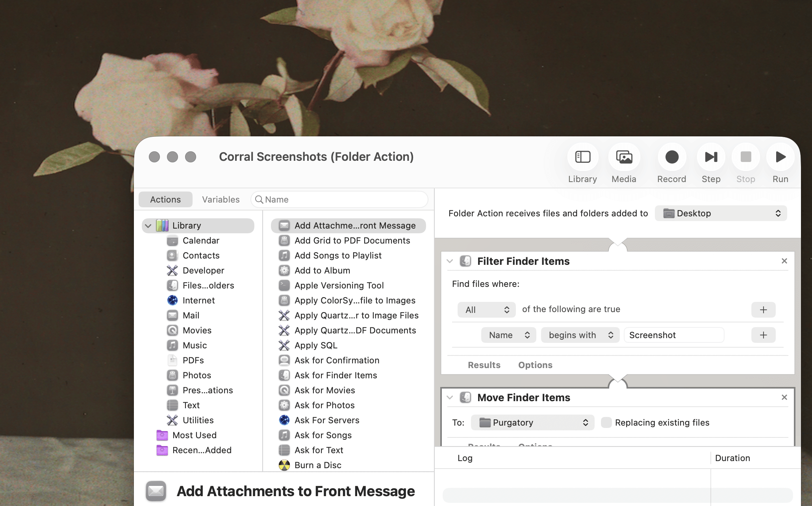
Task: Open the Music category
Action: coord(195,345)
